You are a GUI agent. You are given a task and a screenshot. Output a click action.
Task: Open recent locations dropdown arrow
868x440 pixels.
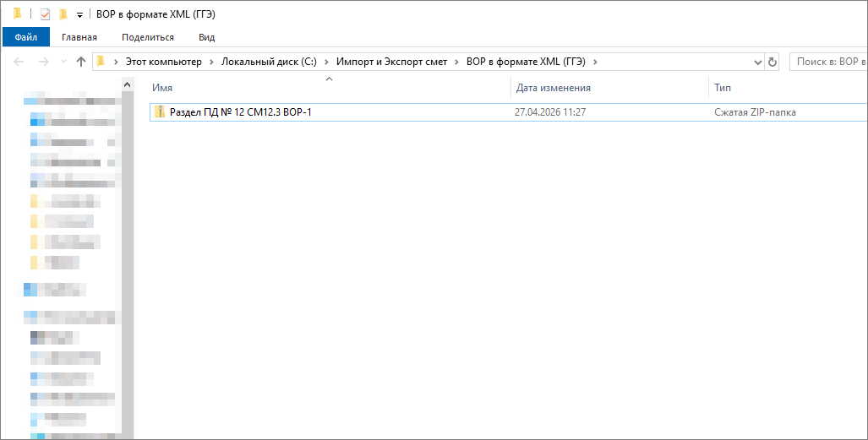[63, 62]
